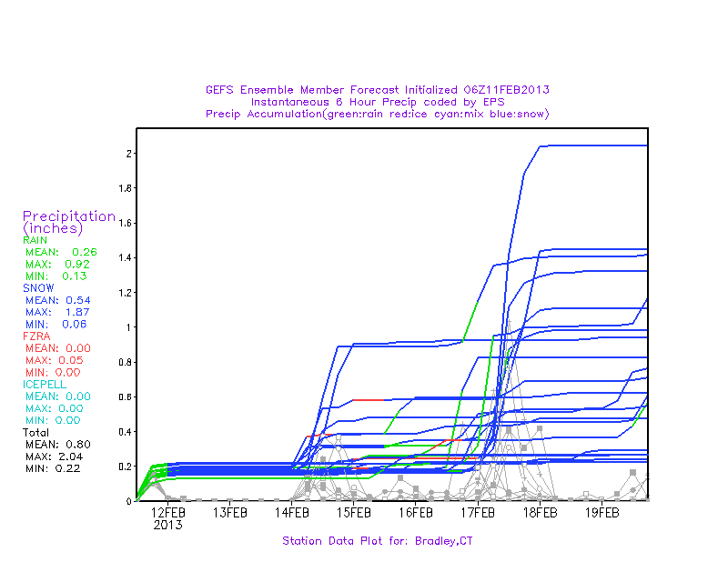Click the 'Precip Accumulation(green:rain red:ice cyan:mix blue:snow)' line
The image size is (728, 562).
pyautogui.click(x=378, y=115)
